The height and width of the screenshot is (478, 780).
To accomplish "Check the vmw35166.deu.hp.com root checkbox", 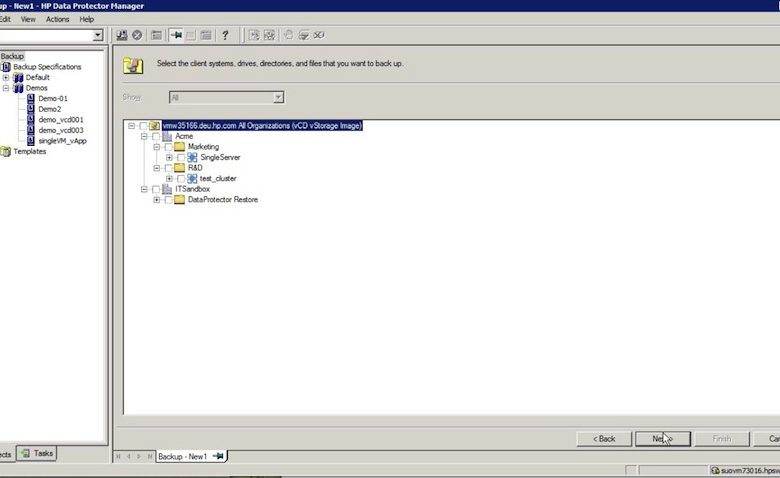I will tap(143, 126).
